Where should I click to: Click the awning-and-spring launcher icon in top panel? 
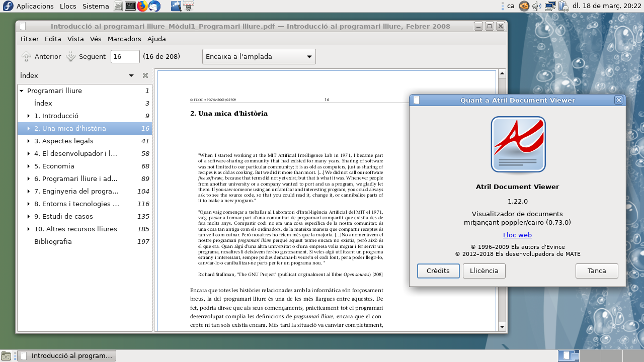pyautogui.click(x=189, y=6)
